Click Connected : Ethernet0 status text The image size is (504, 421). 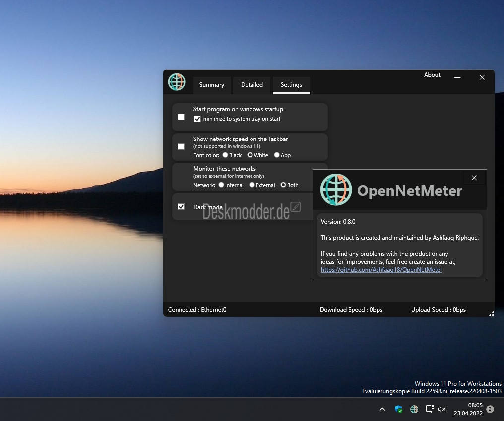197,310
